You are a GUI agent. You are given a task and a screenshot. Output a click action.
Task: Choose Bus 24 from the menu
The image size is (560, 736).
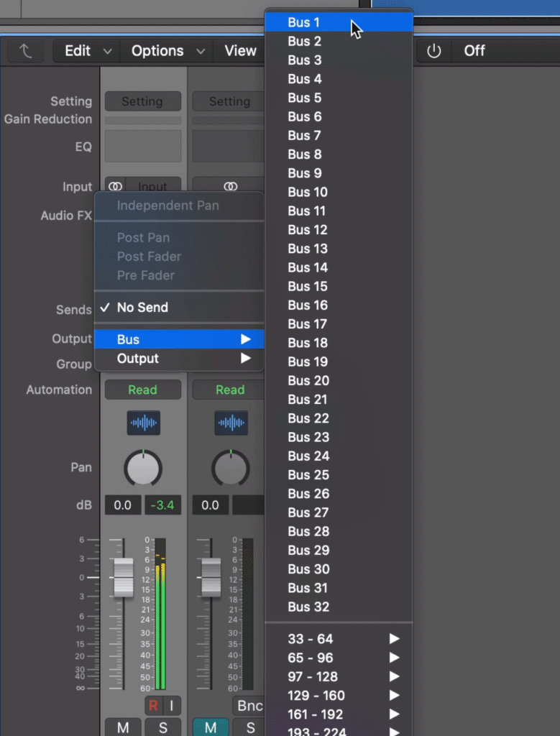coord(339,456)
